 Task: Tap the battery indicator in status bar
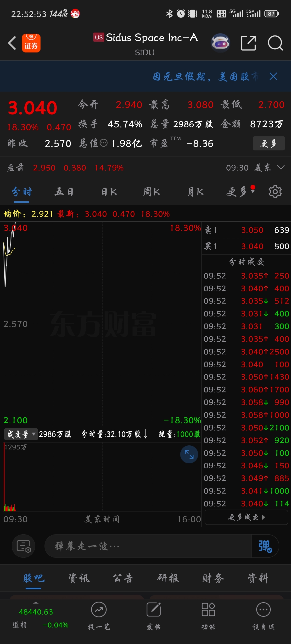tap(272, 13)
